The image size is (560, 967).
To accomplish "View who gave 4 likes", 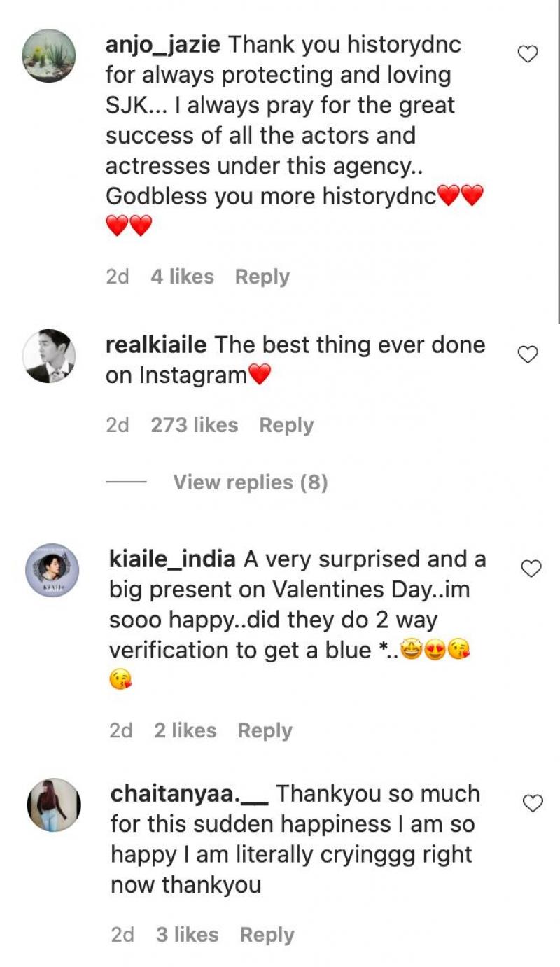I will (182, 277).
